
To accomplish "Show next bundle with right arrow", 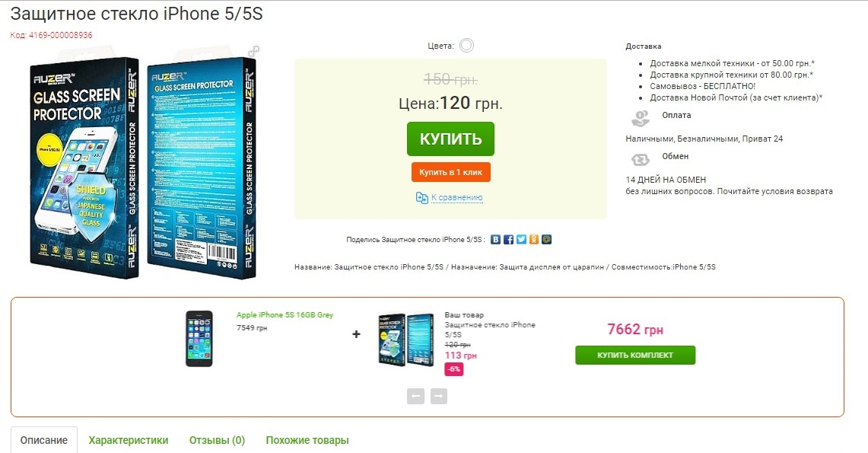I will click(x=438, y=396).
